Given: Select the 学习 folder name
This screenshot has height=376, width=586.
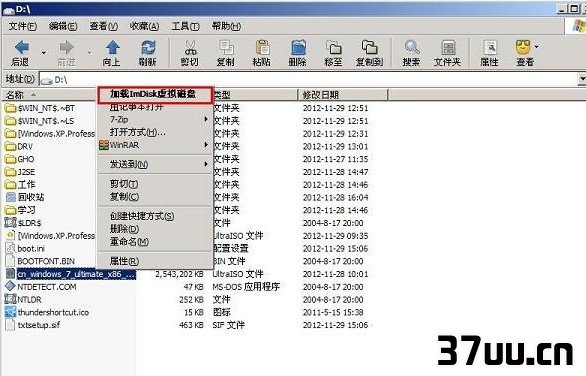Looking at the screenshot, I should coord(26,210).
